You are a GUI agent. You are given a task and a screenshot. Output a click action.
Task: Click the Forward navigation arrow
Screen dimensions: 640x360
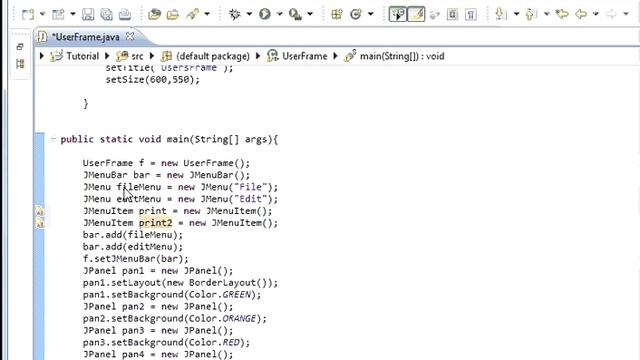[x=611, y=14]
